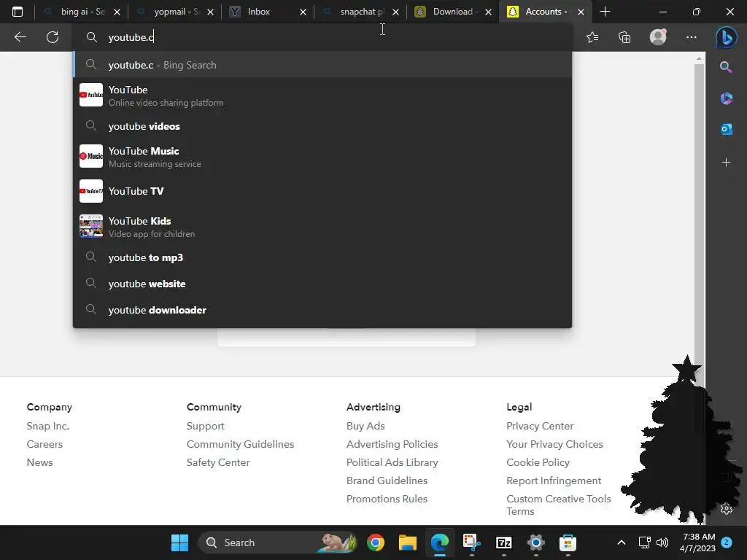747x560 pixels.
Task: Open Outlook sidebar icon
Action: click(726, 129)
